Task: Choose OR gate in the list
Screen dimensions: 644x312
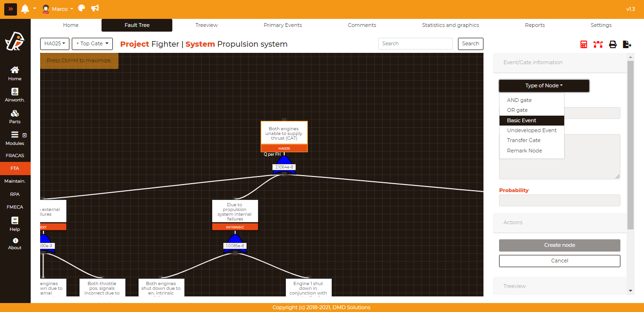Action: (517, 110)
